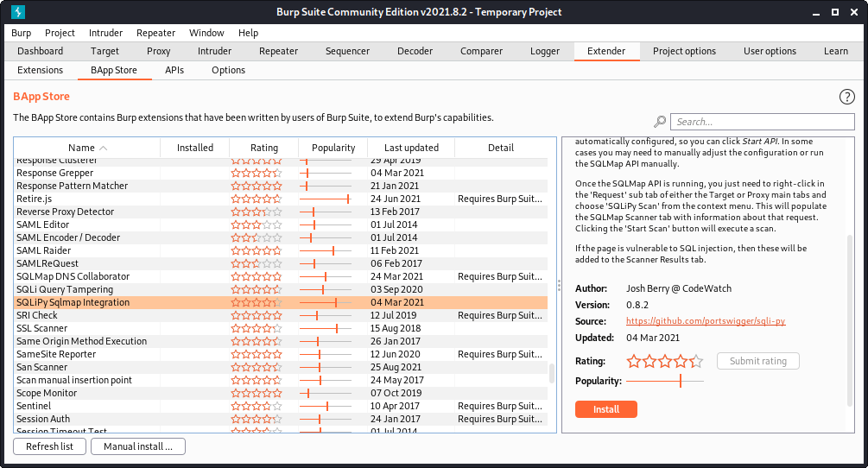Select the Scope Monitor extension
Viewport: 868px width, 468px height.
(281, 394)
